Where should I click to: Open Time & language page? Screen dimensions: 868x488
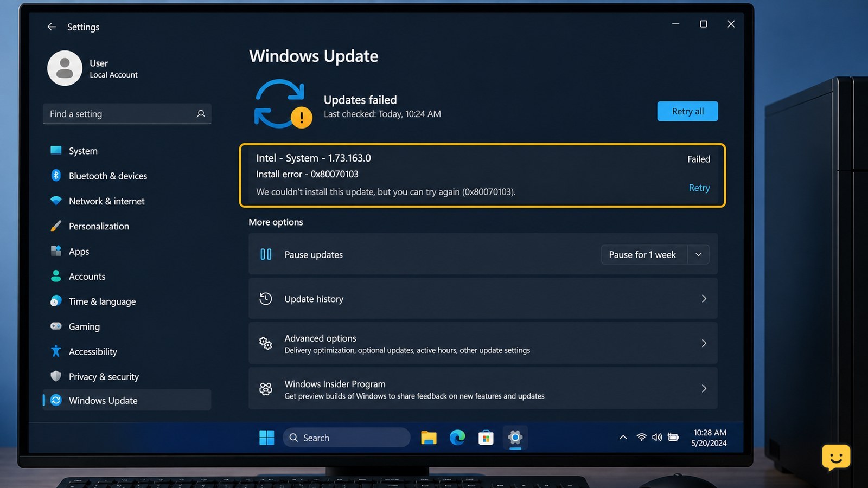click(x=127, y=301)
